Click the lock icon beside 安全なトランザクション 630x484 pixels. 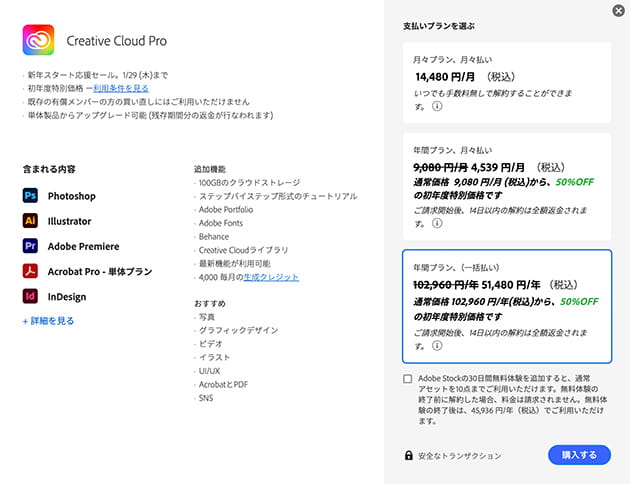pos(409,455)
